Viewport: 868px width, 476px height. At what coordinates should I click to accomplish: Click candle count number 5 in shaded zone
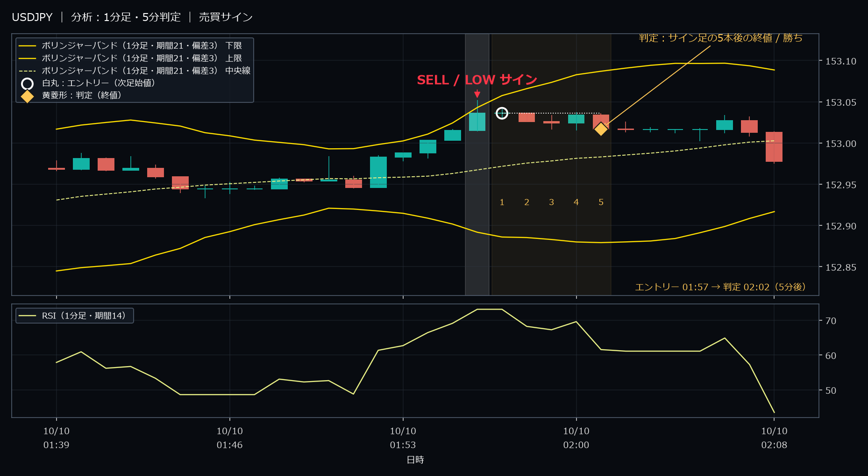coord(601,202)
